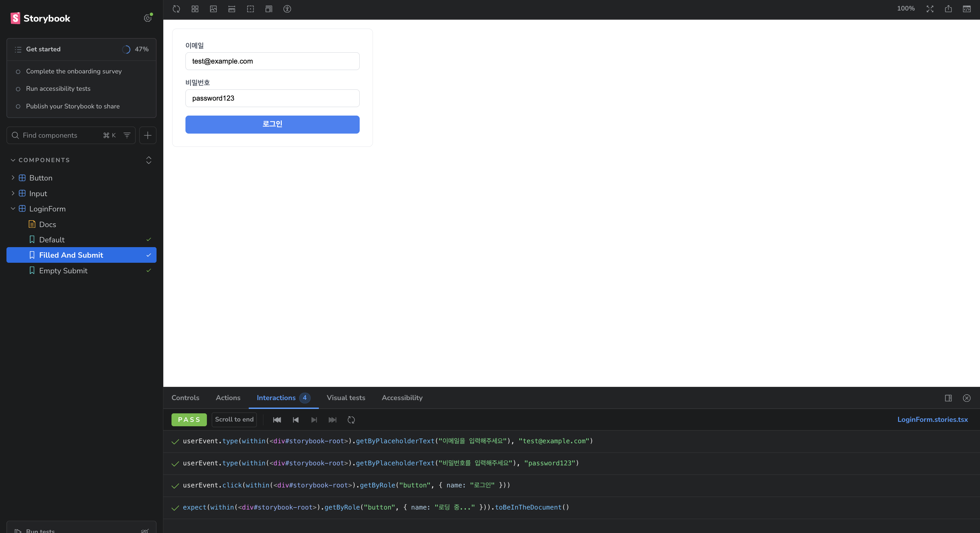Click the Storybook settings gear icon
Image resolution: width=980 pixels, height=533 pixels.
[148, 18]
